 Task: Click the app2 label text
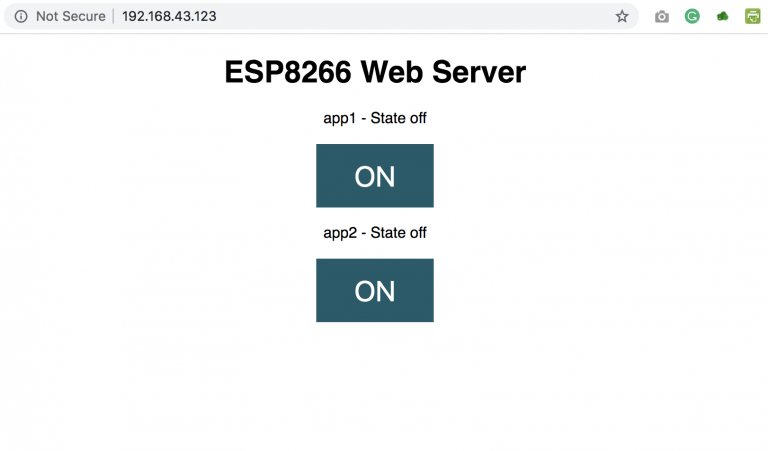[340, 233]
